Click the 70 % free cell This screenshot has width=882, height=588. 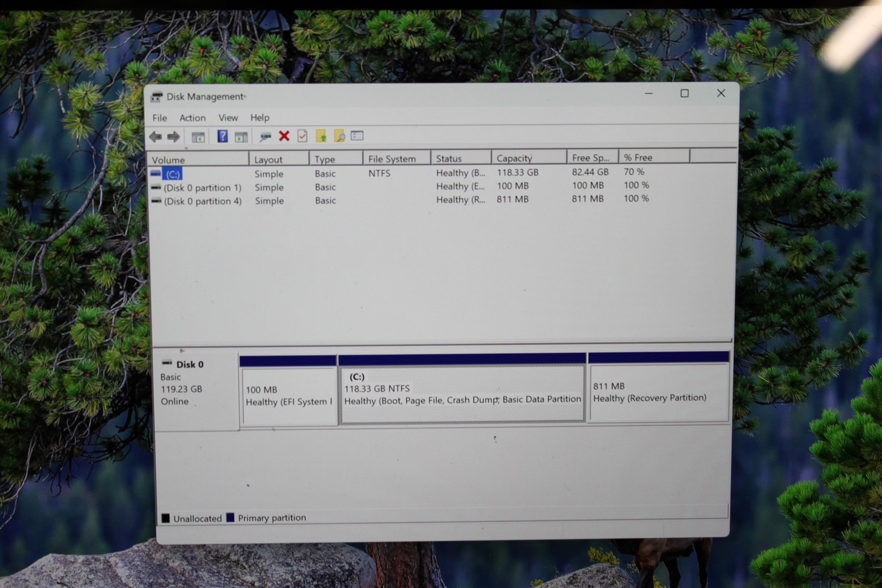pos(634,171)
